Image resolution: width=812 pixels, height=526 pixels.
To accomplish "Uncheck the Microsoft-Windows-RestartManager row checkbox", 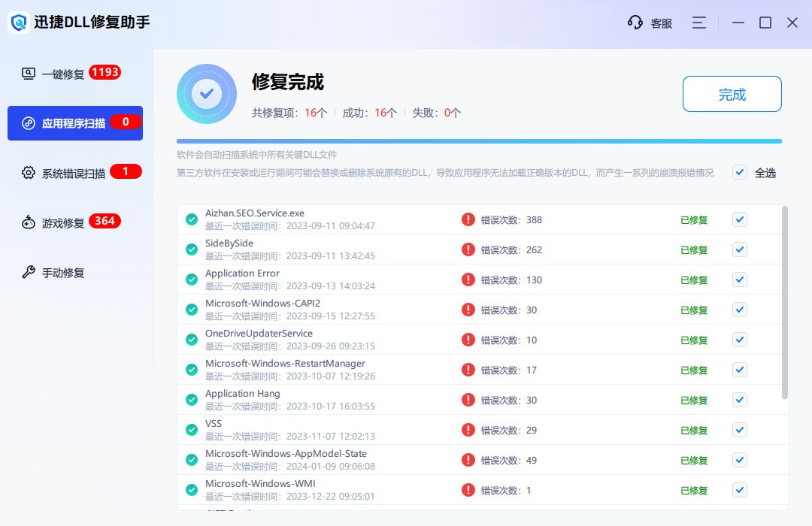I will point(740,370).
